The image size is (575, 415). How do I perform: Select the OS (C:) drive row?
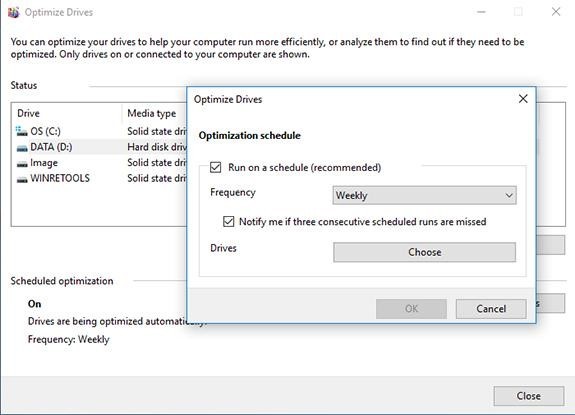(99, 131)
